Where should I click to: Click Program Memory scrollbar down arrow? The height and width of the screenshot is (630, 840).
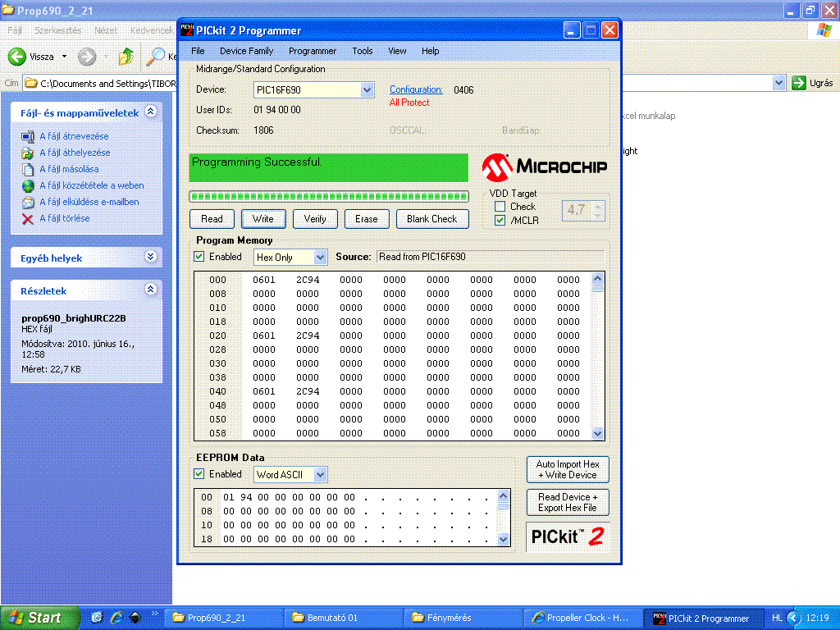[598, 433]
